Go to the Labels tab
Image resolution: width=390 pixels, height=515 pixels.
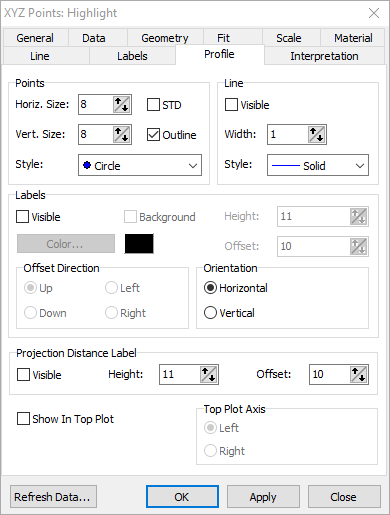[x=132, y=56]
